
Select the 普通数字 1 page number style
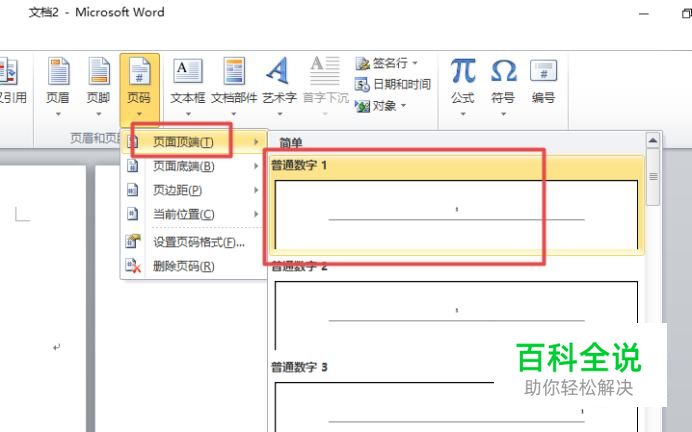pyautogui.click(x=457, y=205)
